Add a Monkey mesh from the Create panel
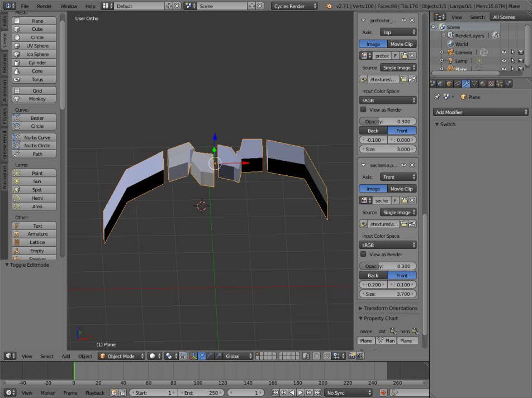The height and width of the screenshot is (398, 532). pos(37,99)
